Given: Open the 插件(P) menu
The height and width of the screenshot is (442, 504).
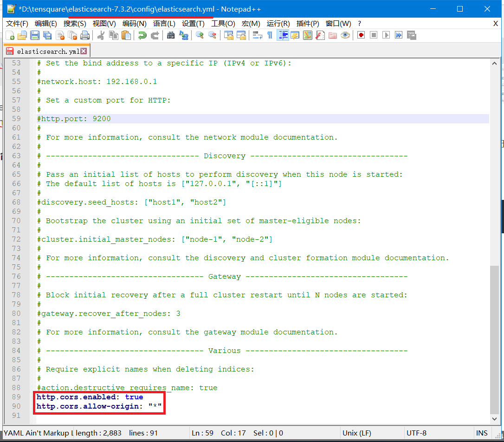Looking at the screenshot, I should click(308, 24).
